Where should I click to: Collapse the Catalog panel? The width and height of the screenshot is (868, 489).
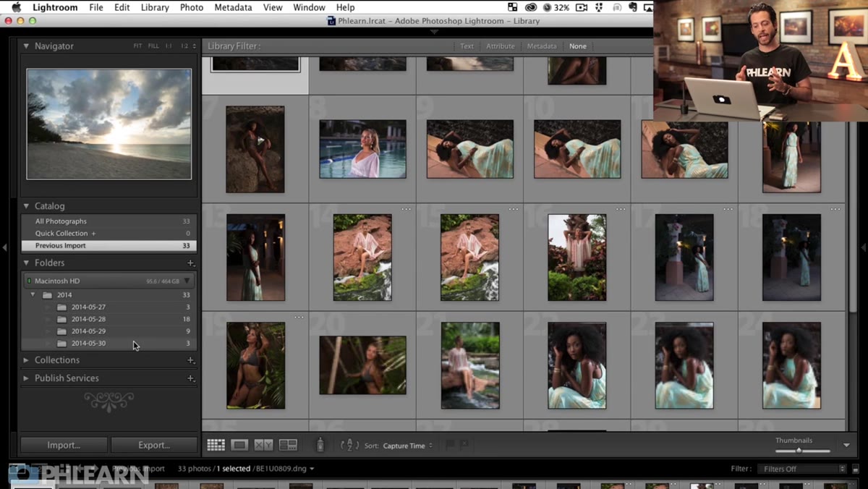point(26,206)
